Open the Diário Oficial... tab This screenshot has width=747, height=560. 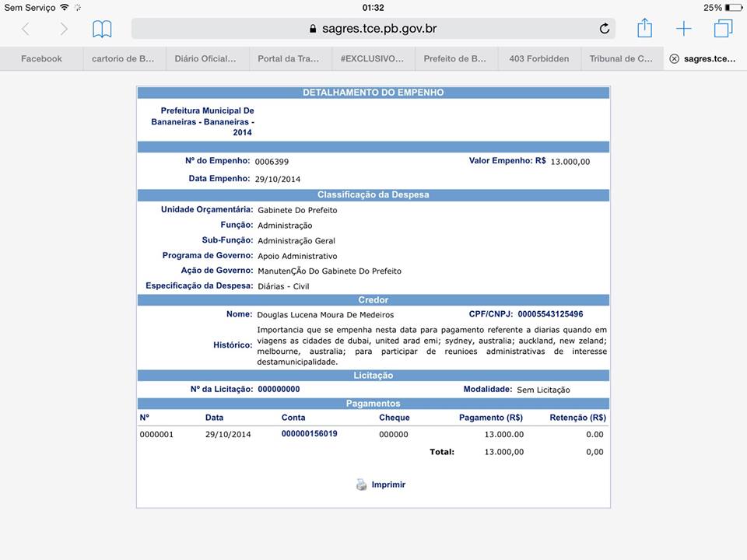coord(207,58)
